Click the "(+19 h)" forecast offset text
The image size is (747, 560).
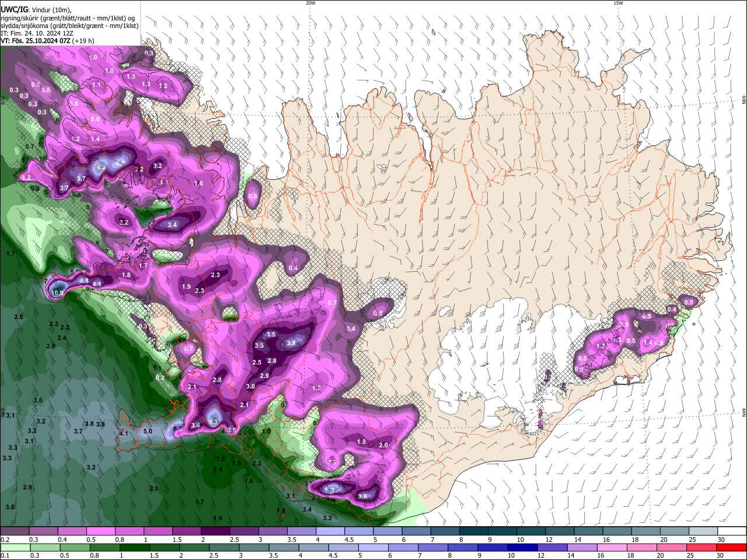(x=84, y=41)
